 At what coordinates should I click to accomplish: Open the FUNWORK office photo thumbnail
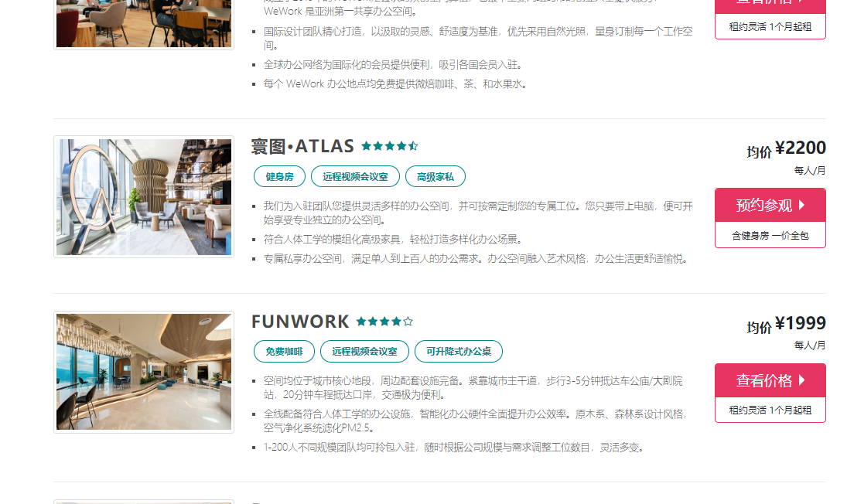144,372
